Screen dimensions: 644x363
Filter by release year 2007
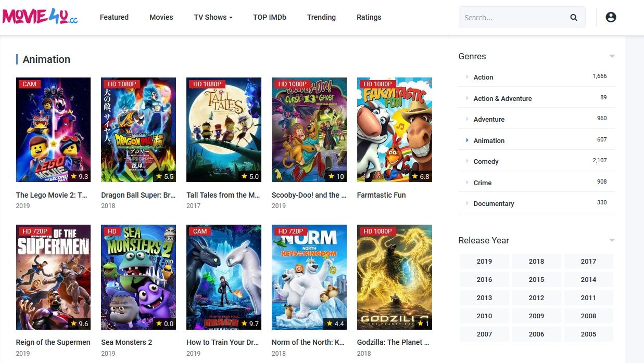[x=484, y=334]
